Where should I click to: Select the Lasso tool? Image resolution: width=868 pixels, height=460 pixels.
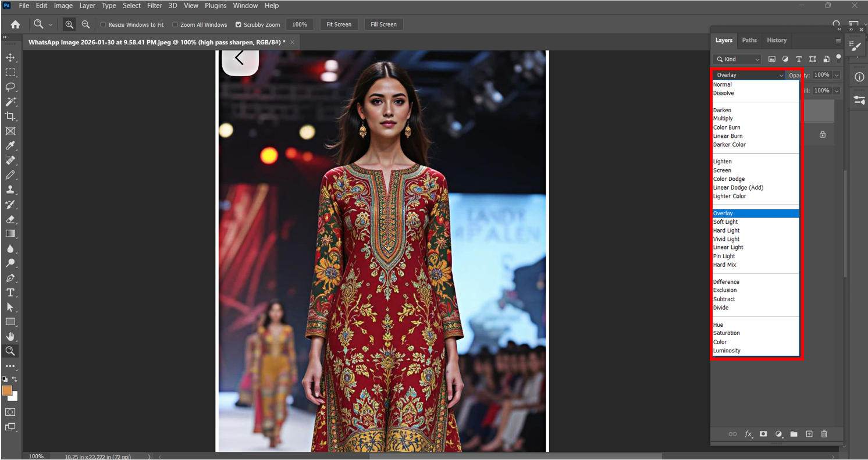(10, 87)
